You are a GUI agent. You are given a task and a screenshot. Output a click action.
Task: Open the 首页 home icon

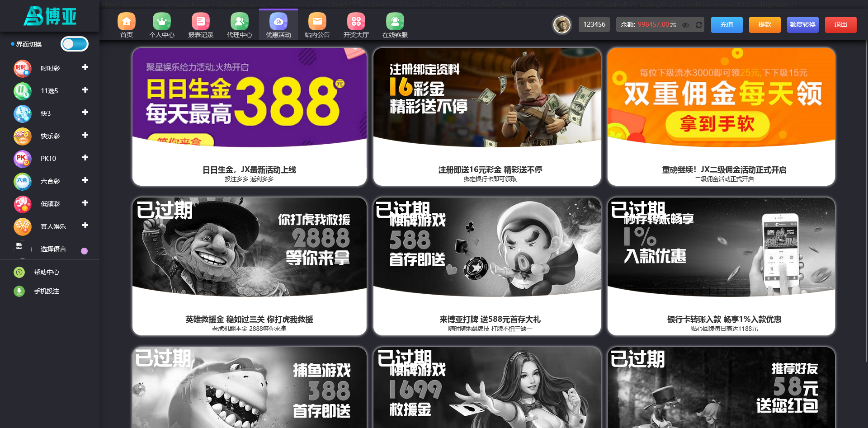(x=127, y=21)
